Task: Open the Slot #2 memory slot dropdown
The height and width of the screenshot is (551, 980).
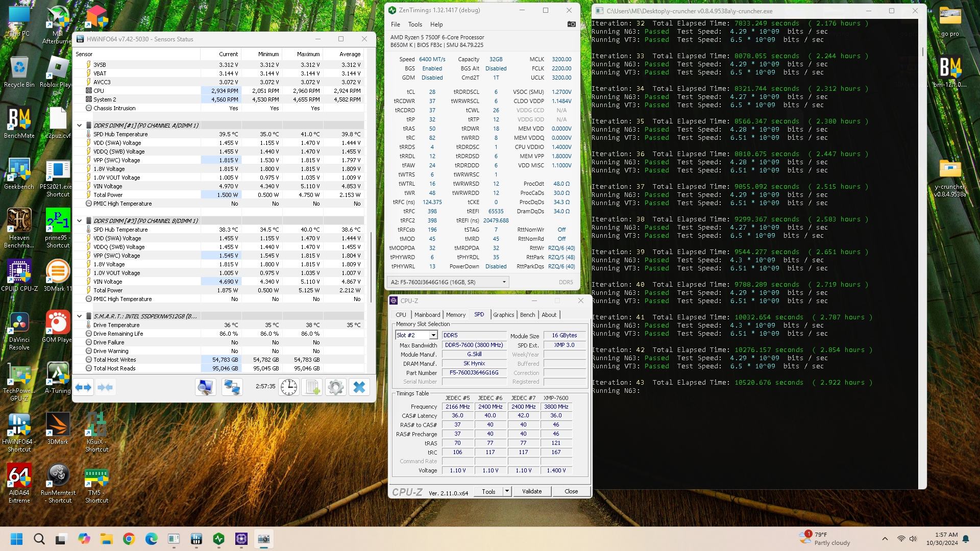Action: (x=433, y=335)
